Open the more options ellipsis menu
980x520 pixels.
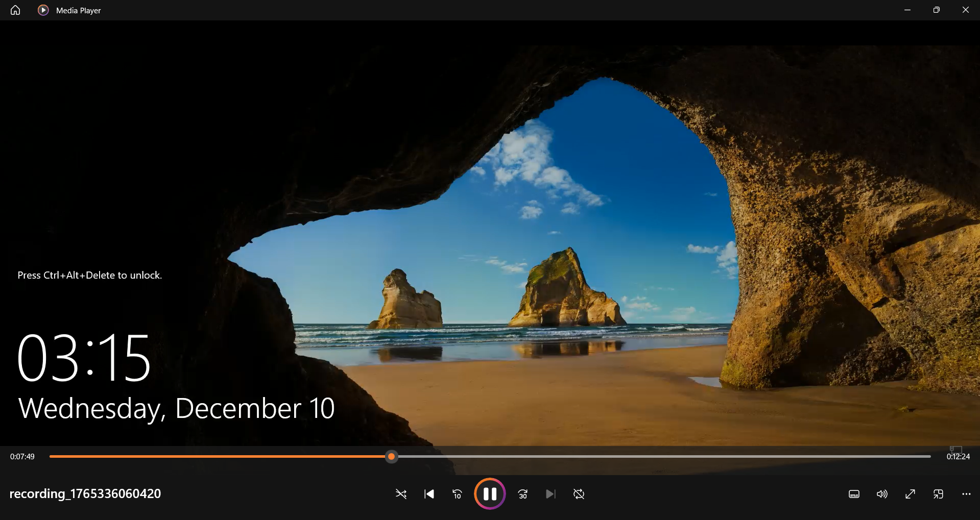point(966,494)
